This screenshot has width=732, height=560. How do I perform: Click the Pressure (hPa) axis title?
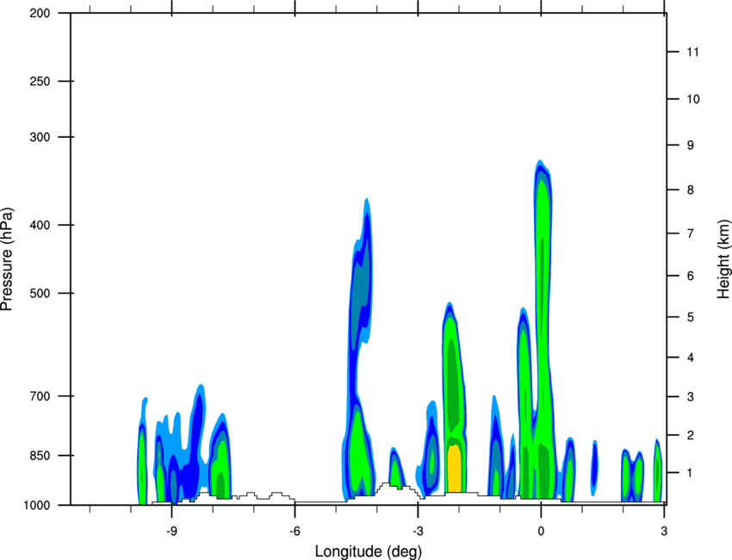coord(7,258)
